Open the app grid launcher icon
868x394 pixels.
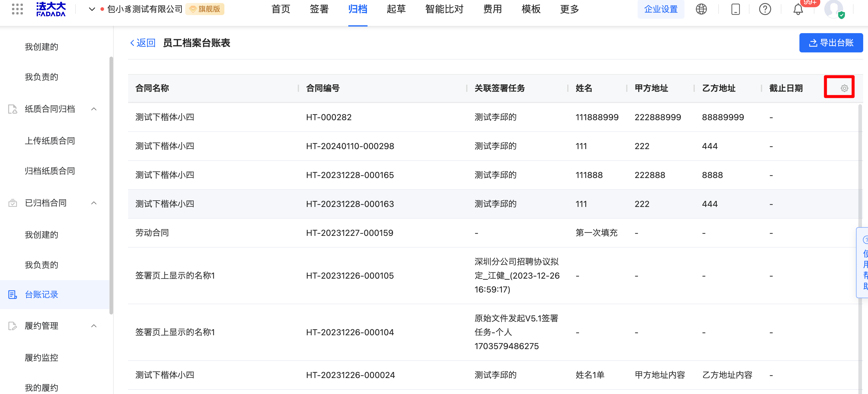(x=17, y=9)
